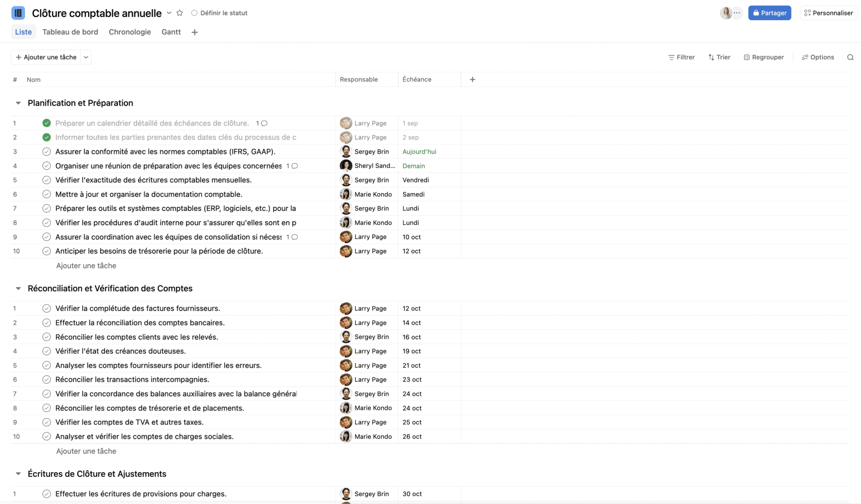Add a column with the header plus icon
Image resolution: width=861 pixels, height=504 pixels.
(473, 80)
